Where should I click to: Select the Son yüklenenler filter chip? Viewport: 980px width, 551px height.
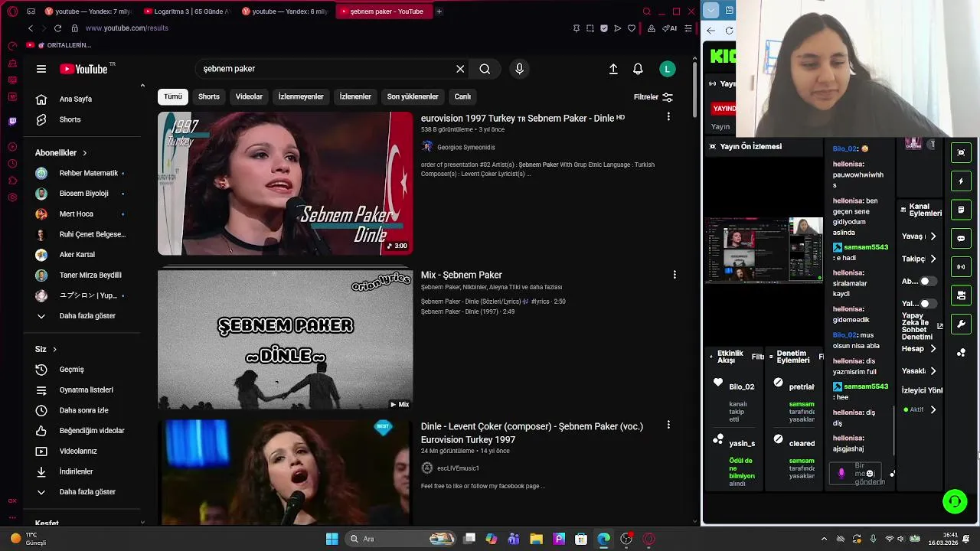pyautogui.click(x=413, y=96)
